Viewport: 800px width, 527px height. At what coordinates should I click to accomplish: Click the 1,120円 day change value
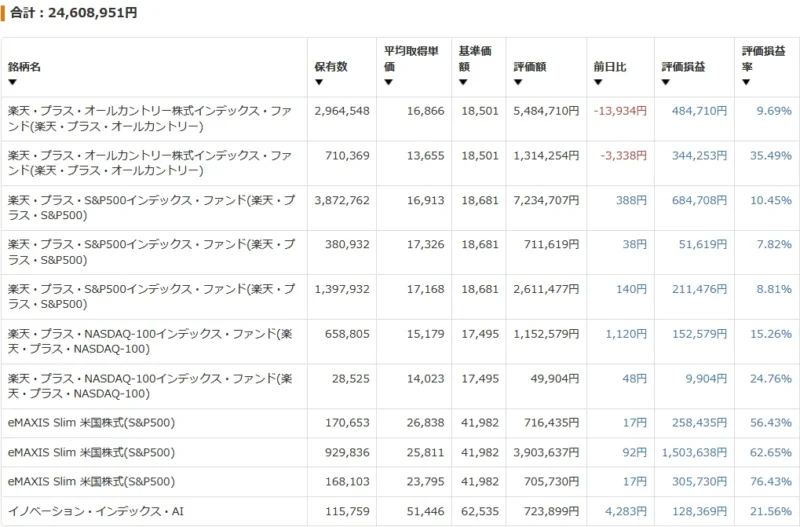[626, 334]
